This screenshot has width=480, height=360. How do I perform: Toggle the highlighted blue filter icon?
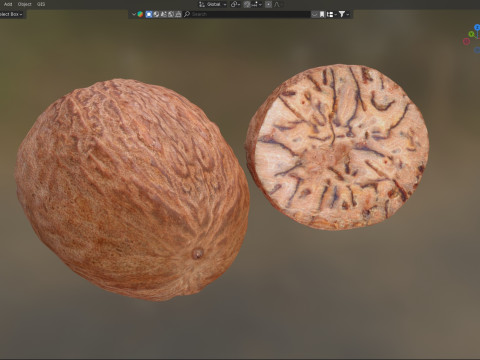point(149,14)
